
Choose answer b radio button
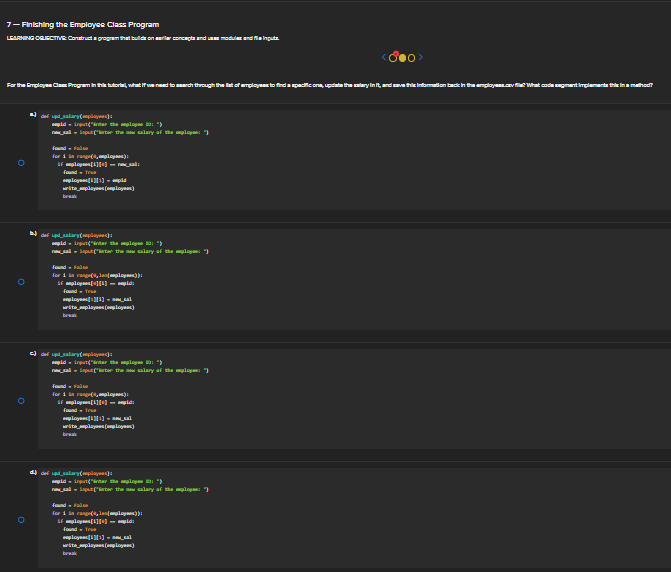(x=21, y=282)
